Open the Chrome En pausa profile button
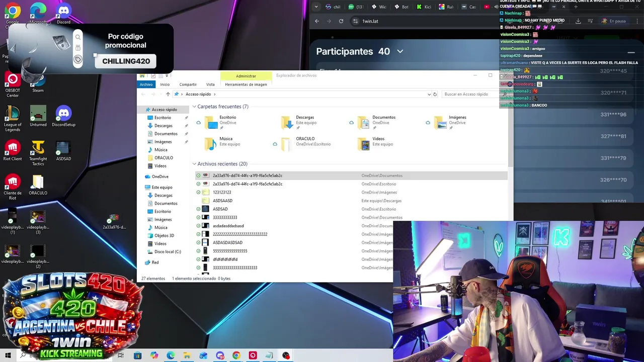Image resolution: width=644 pixels, height=362 pixels. (x=614, y=21)
